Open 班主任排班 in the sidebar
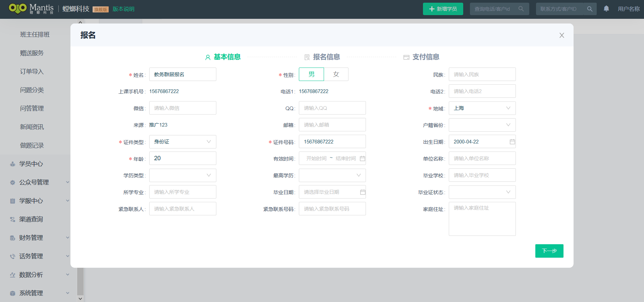This screenshot has height=302, width=644. [x=35, y=35]
